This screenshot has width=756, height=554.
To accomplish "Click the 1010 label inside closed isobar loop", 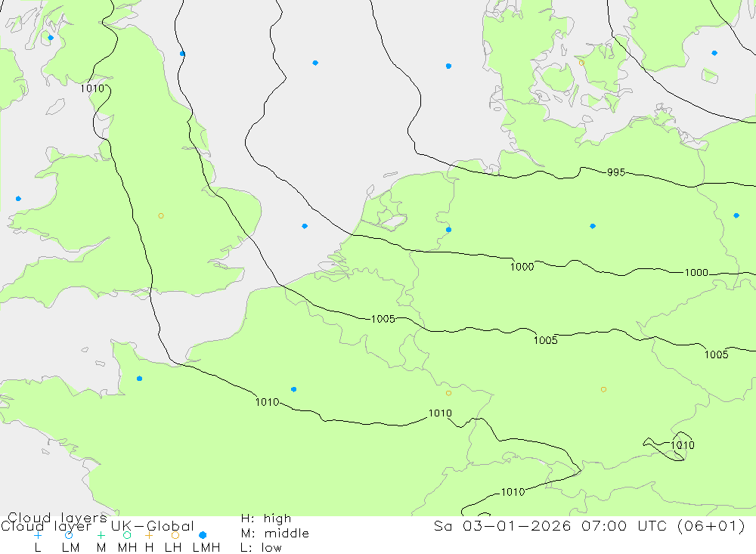I will click(683, 445).
